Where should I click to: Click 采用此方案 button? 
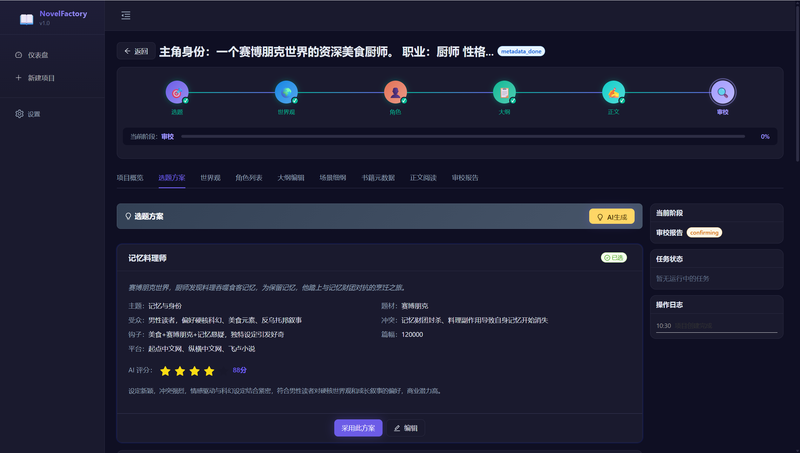coord(358,428)
